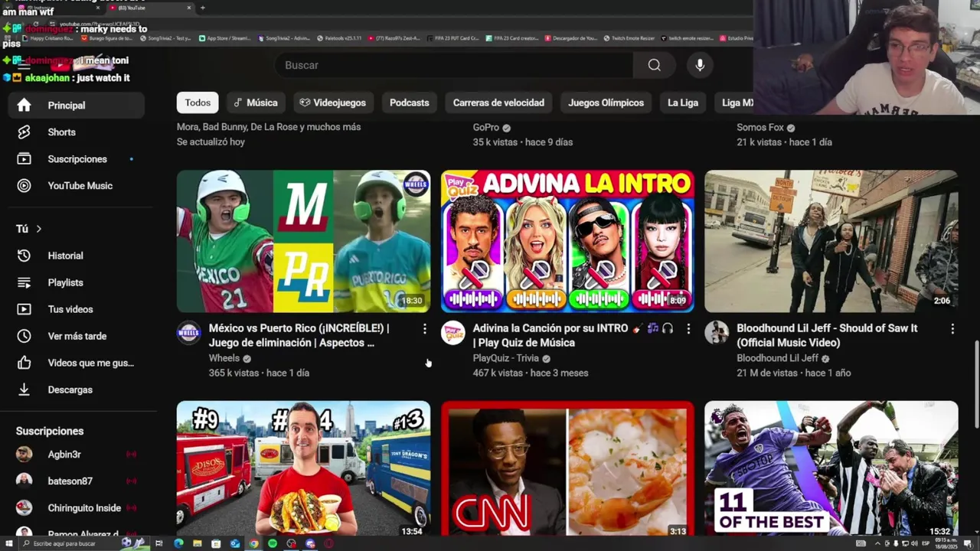Select the Videojuegos filter chip

[332, 103]
